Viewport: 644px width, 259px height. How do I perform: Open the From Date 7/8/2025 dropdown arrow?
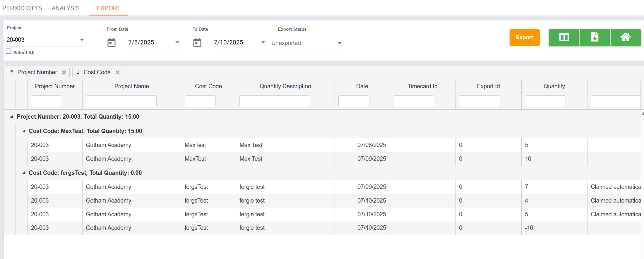click(177, 42)
